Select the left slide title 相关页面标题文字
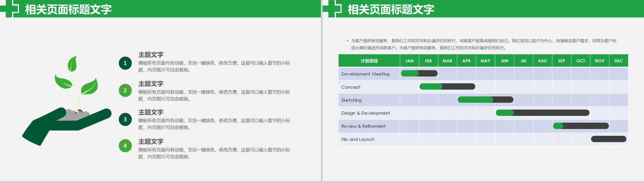The image size is (644, 183). click(x=68, y=9)
